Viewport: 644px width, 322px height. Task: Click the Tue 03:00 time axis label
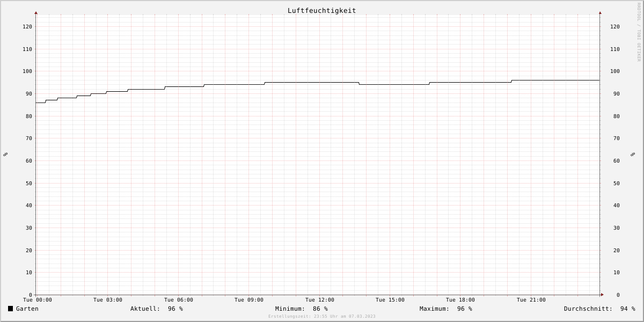coord(108,300)
